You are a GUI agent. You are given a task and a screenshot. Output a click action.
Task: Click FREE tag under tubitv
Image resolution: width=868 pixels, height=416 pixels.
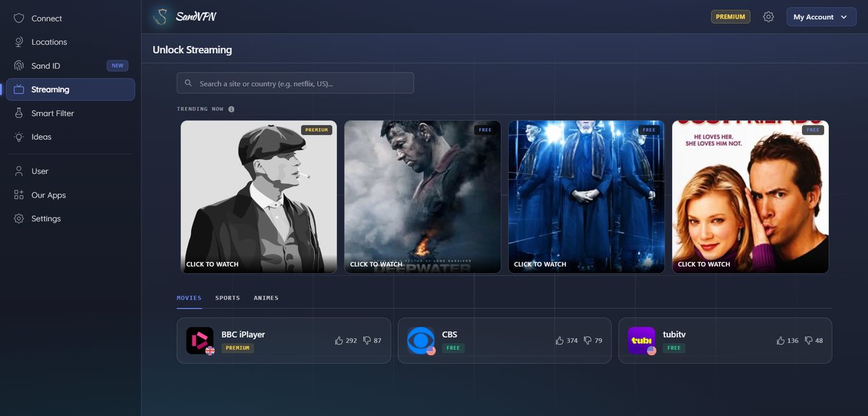[674, 348]
